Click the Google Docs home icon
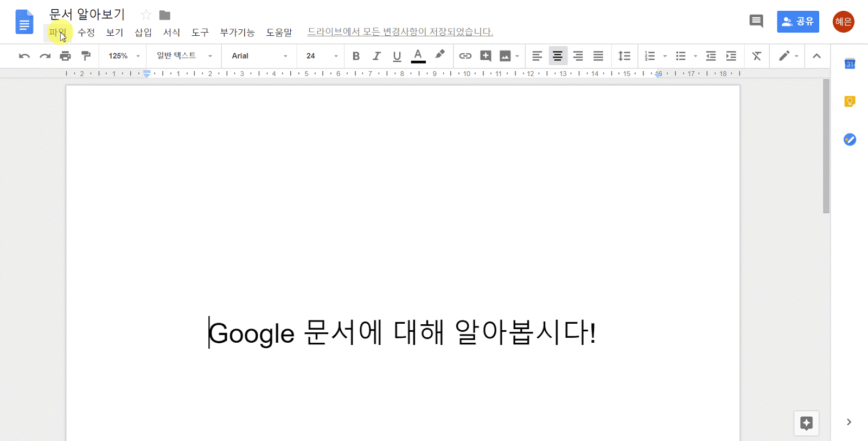The height and width of the screenshot is (441, 868). [24, 22]
